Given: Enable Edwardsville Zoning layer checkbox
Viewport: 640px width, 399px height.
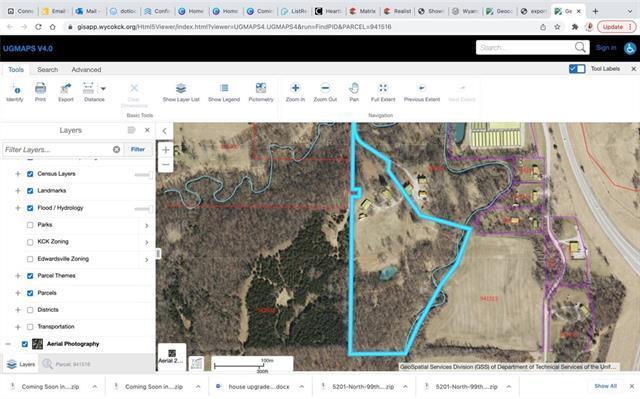Looking at the screenshot, I should 30,259.
